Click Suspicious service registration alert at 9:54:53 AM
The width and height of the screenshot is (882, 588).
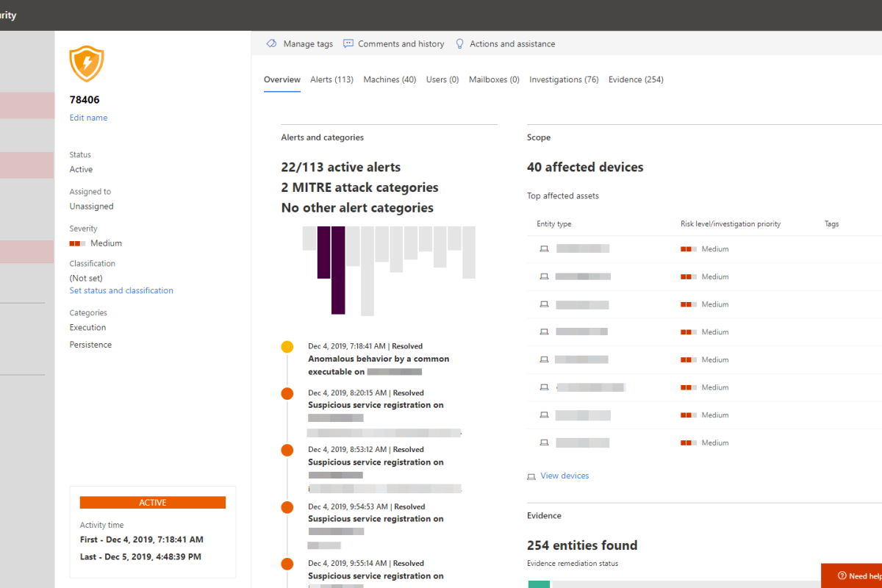376,519
